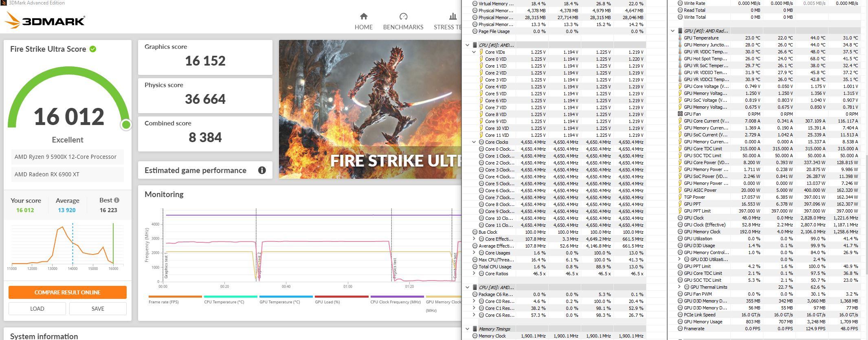Viewport: 868px width, 340px height.
Task: Expand the Core C6 Residency group
Action: point(474,315)
